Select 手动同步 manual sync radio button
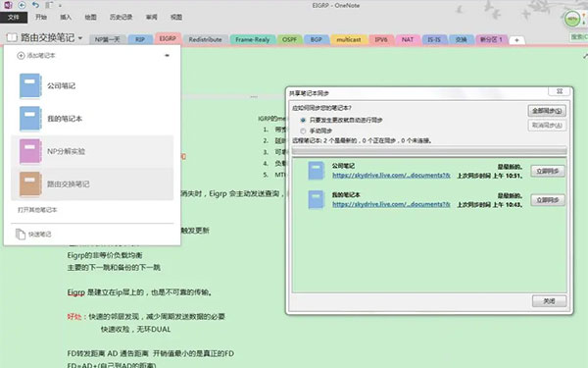The image size is (588, 368). tap(303, 131)
